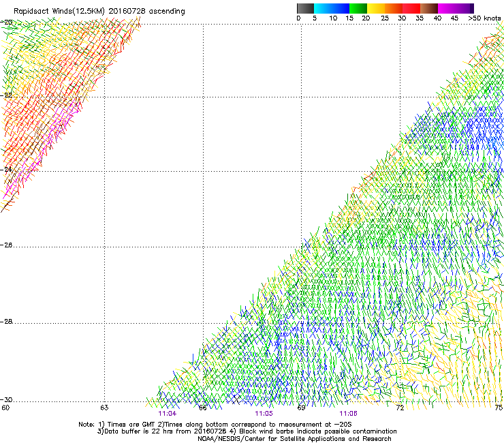504x443 pixels.
Task: Click the '-30' latitude axis label
Action: [6, 400]
